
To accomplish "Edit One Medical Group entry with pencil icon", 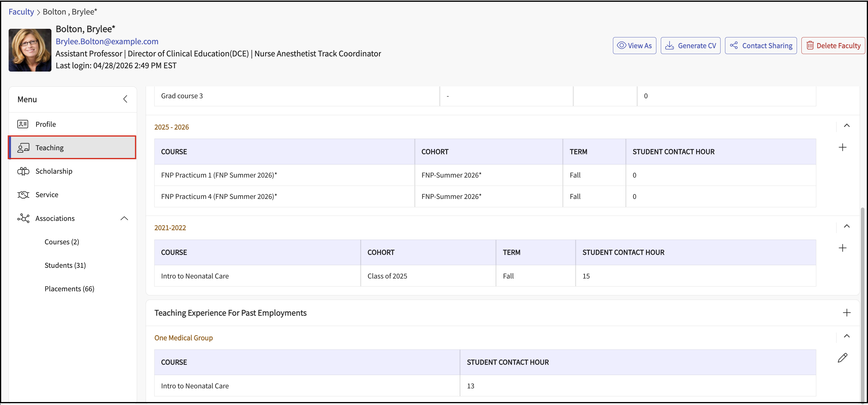I will 842,357.
